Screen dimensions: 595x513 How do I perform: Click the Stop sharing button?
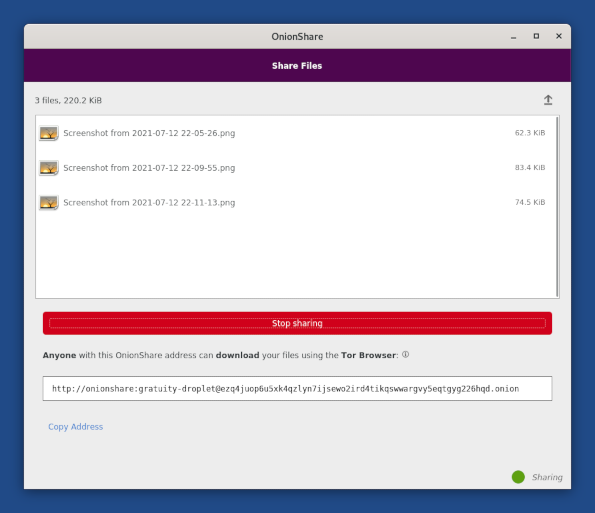297,323
